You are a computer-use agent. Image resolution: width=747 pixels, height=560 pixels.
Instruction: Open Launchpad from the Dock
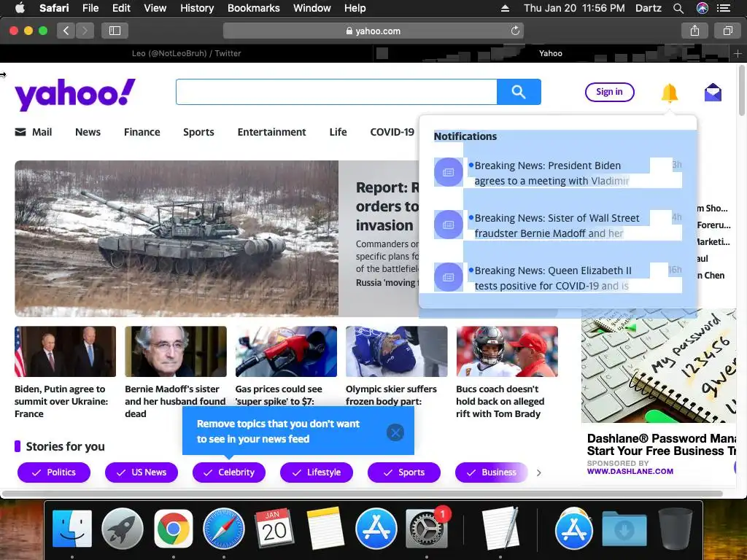point(123,529)
